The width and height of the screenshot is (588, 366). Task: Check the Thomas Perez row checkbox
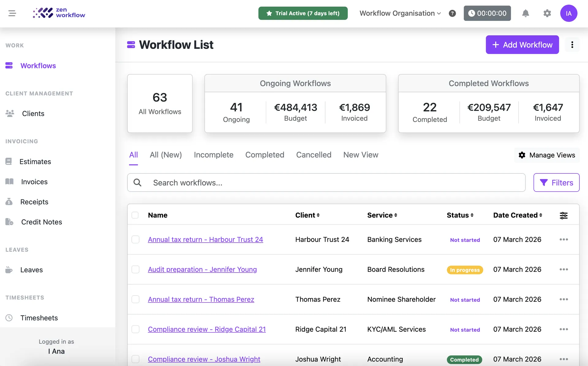point(135,299)
